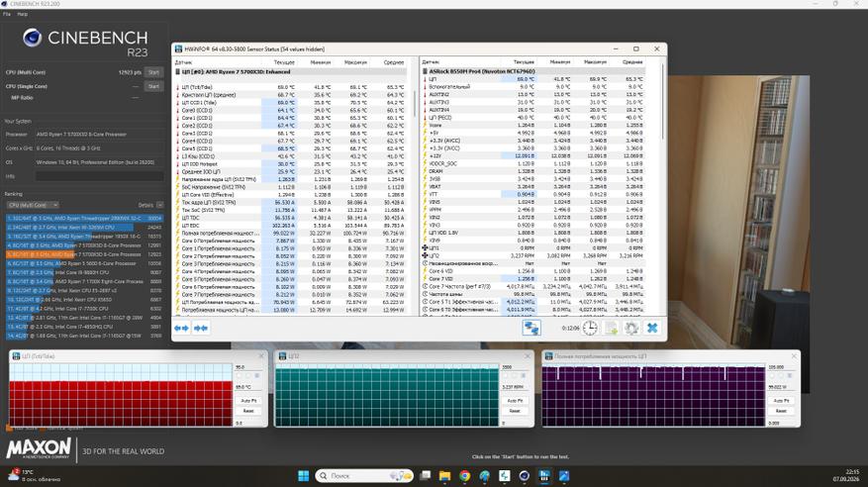
Task: Click Auto Fit in the ЦП2 graph
Action: click(515, 400)
